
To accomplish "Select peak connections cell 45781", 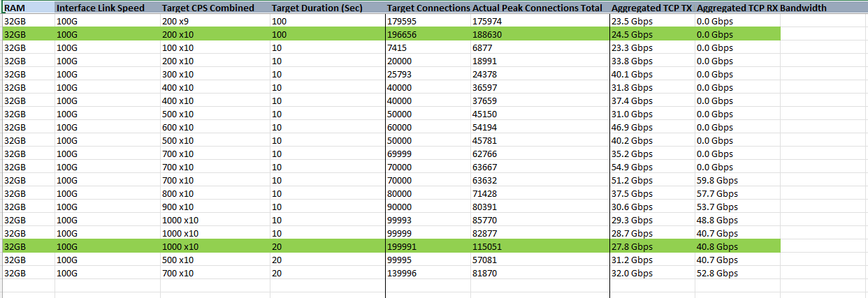I will click(x=540, y=140).
